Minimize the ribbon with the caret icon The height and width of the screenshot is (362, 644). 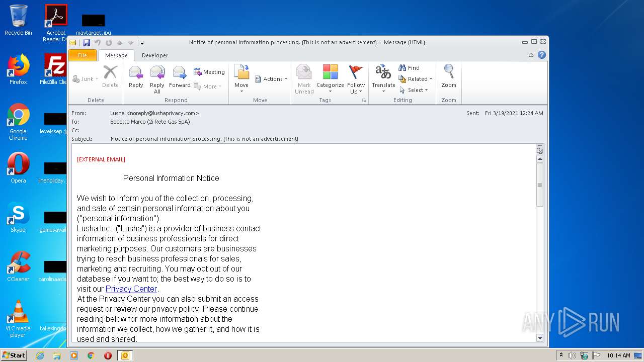[531, 55]
